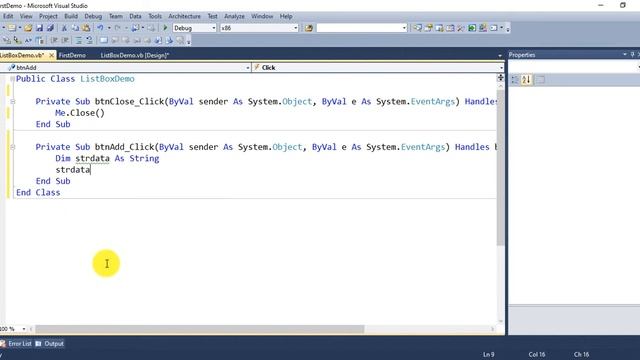
Task: Switch to ListBoxDemo.vb [Design] tab
Action: [x=135, y=56]
